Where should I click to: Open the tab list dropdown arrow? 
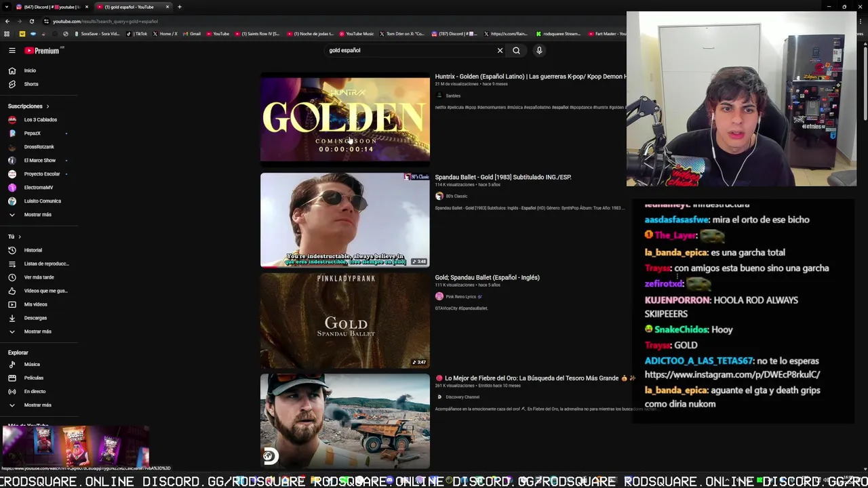(x=7, y=7)
